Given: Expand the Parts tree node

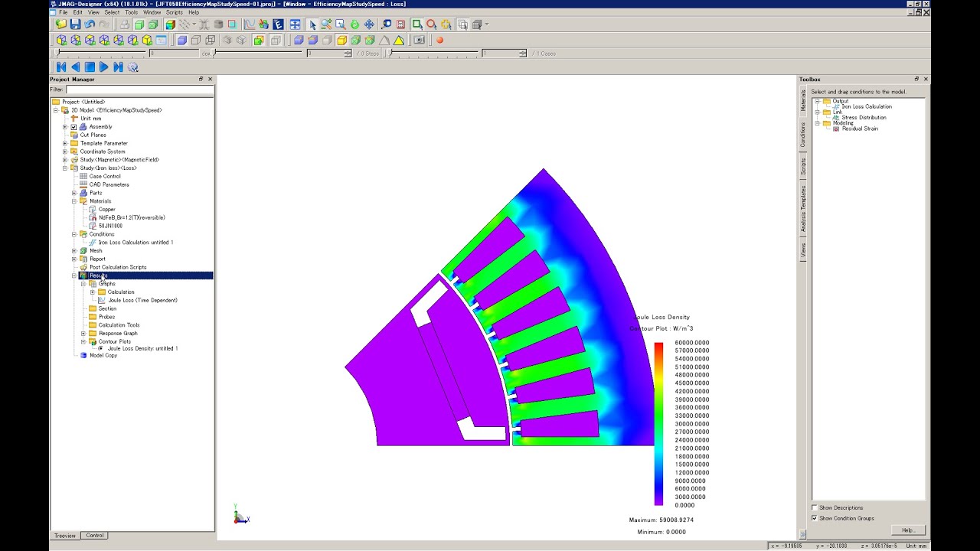Looking at the screenshot, I should [x=74, y=193].
